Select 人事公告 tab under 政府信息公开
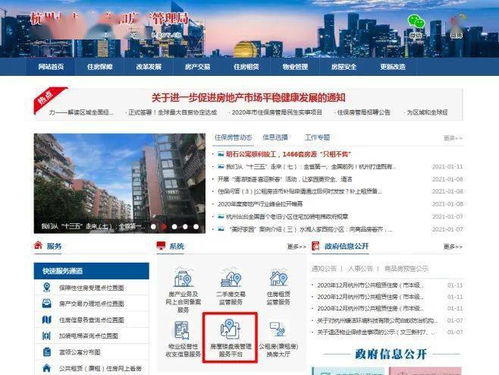This screenshot has height=375, width=499. click(360, 268)
